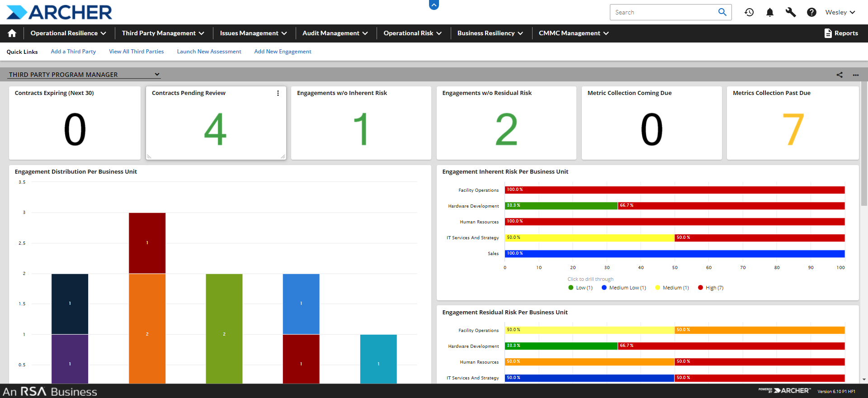Click the Add a Third Party link
The height and width of the screenshot is (398, 868).
click(x=73, y=52)
